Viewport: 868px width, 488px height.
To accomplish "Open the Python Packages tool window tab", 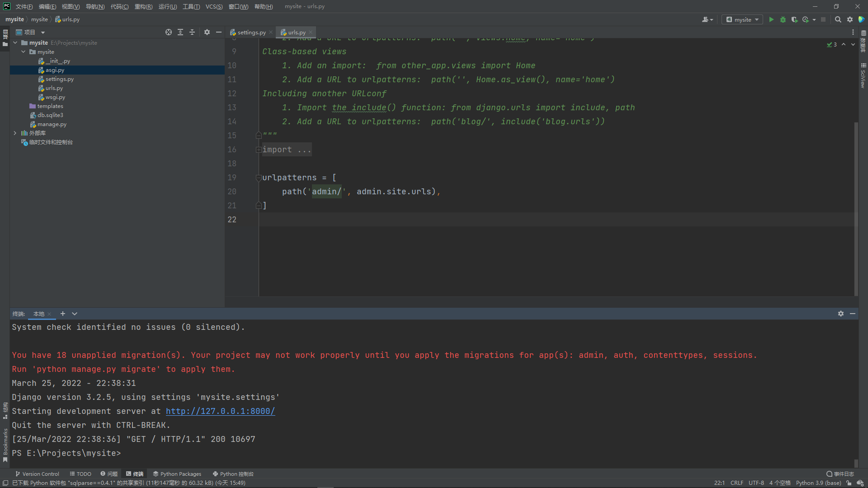I will [x=177, y=474].
